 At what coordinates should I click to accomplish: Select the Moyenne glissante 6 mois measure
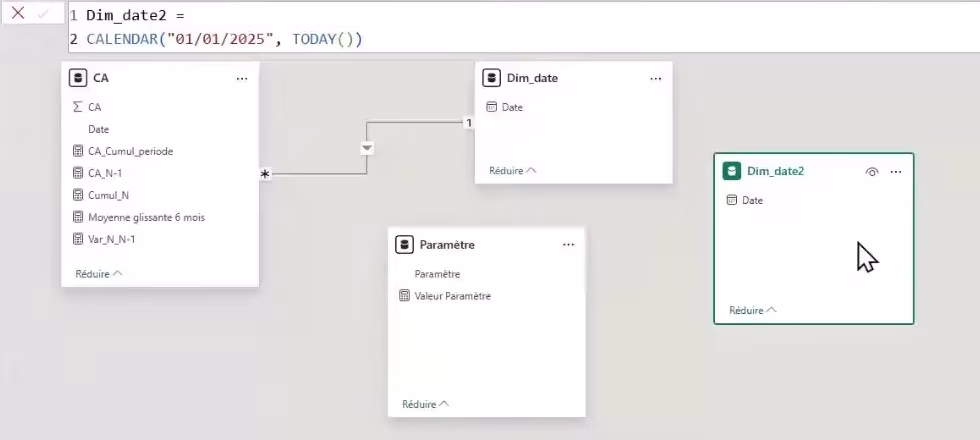[146, 217]
